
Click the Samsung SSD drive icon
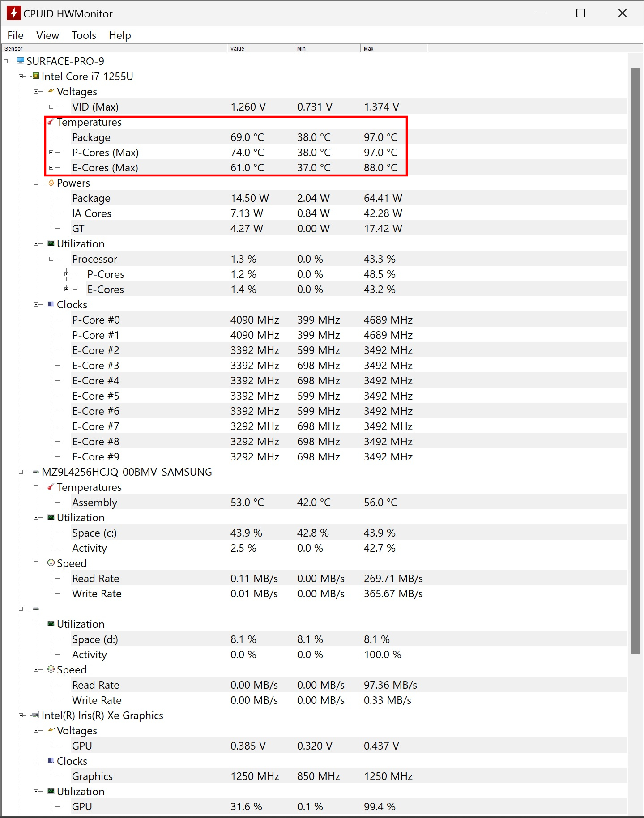(x=36, y=472)
